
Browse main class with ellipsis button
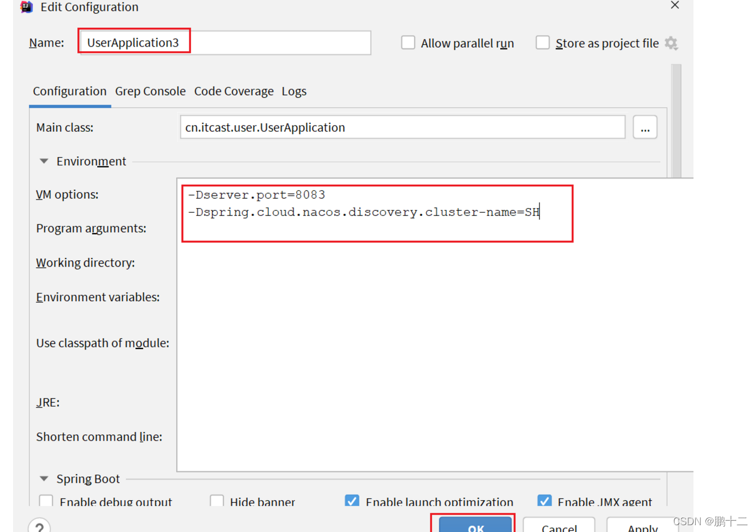pyautogui.click(x=645, y=127)
